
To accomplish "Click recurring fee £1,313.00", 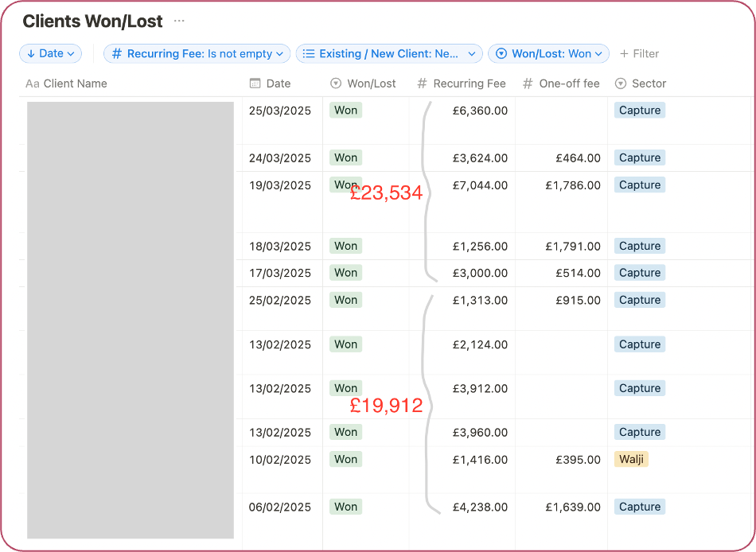I will (x=480, y=301).
